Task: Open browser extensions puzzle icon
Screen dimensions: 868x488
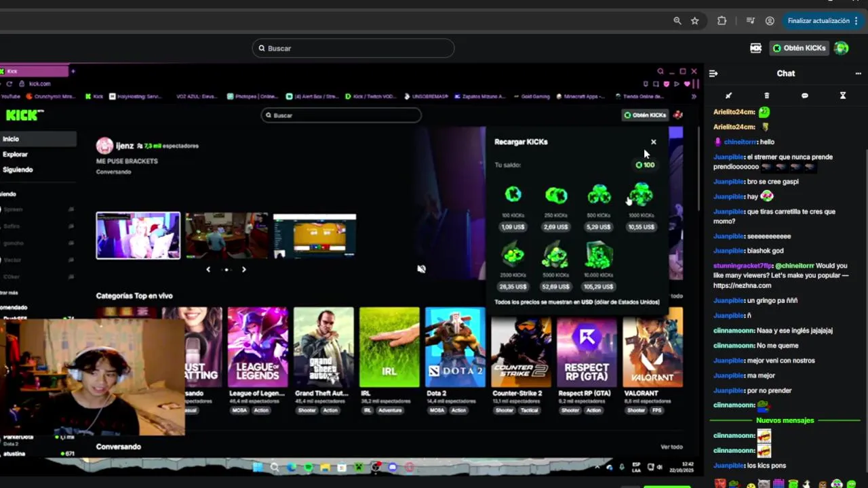Action: pyautogui.click(x=722, y=21)
